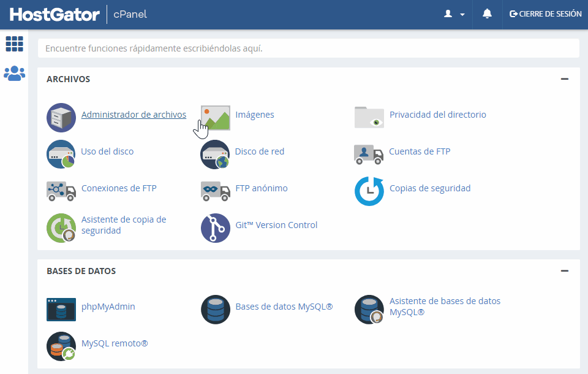Click the Cuentas de FTP link
The height and width of the screenshot is (374, 588).
[420, 151]
